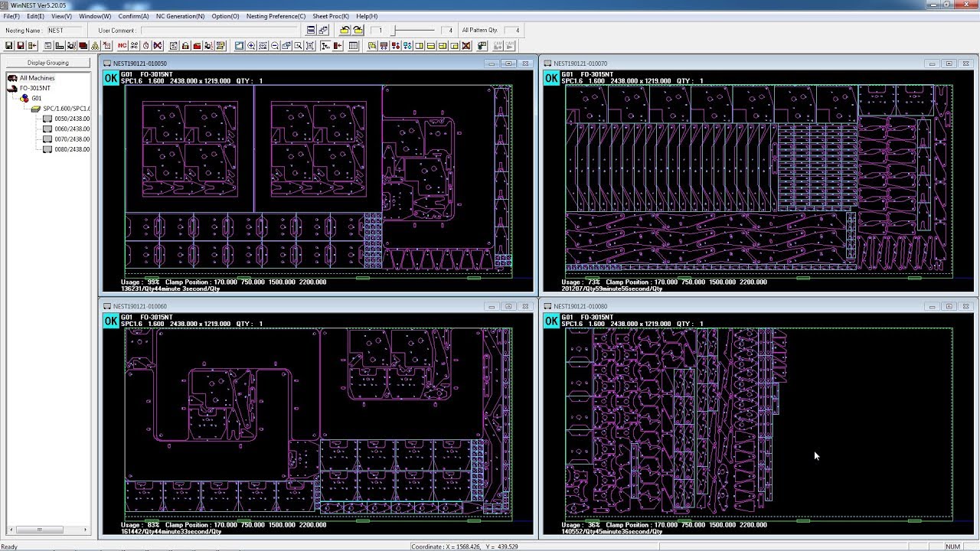Select sheet 0050/2438.00 in the tree
The width and height of the screenshot is (980, 551).
72,119
